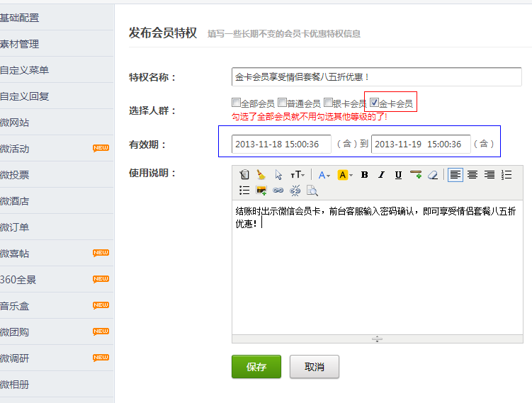This screenshot has height=403, width=532.
Task: Click the green 保存 button
Action: (256, 367)
